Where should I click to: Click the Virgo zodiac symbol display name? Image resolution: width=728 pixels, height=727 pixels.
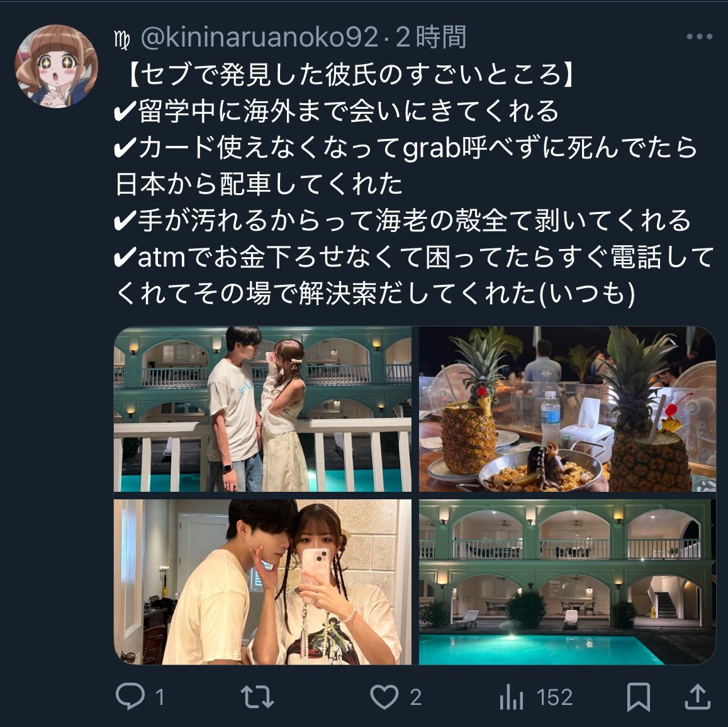coord(121,39)
